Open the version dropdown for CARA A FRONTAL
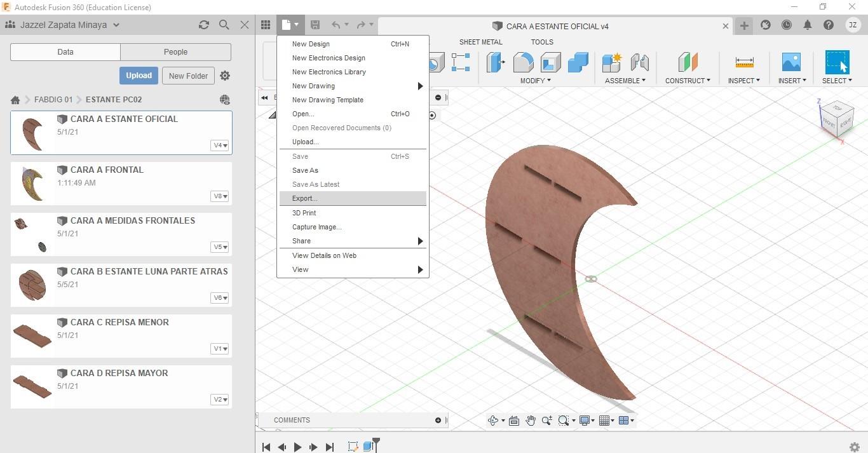This screenshot has height=453, width=868. (219, 196)
